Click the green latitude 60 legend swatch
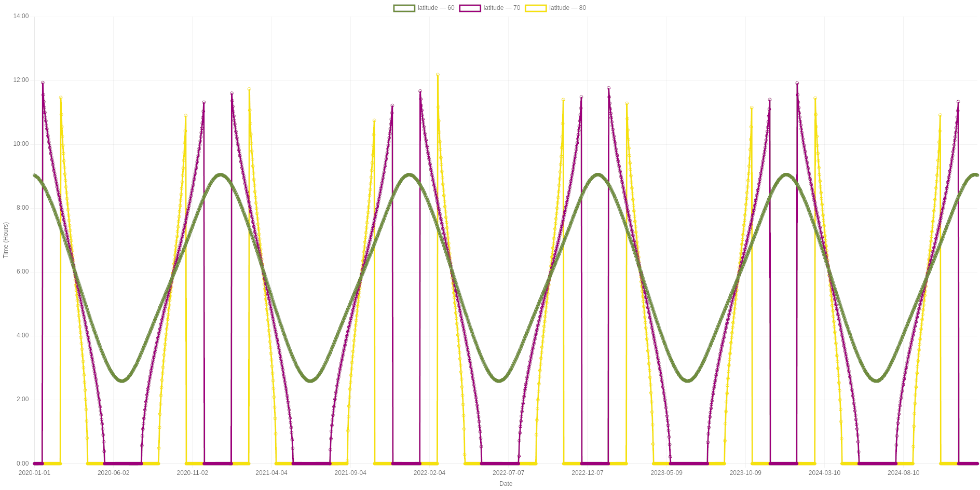The width and height of the screenshot is (980, 490). pos(404,8)
